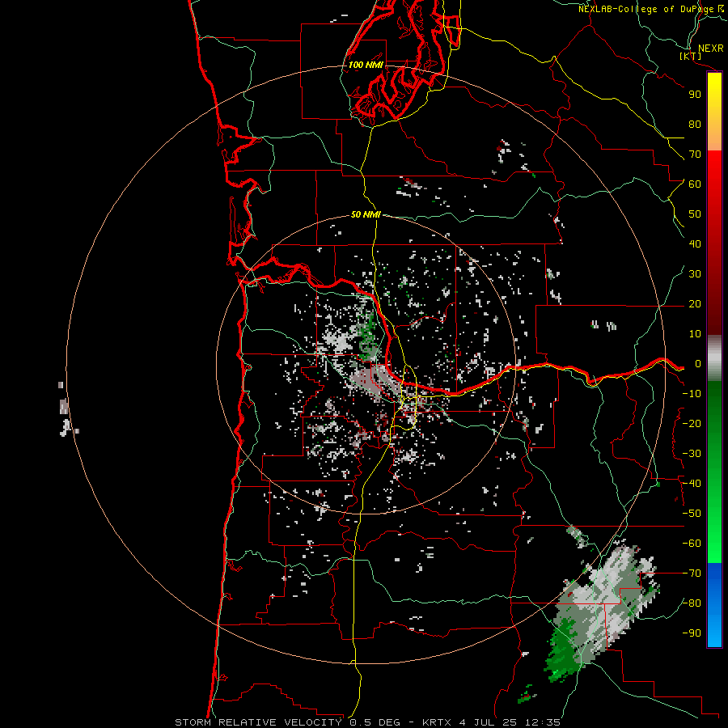Click the "40" positive scale label
Image resolution: width=728 pixels, height=728 pixels.
pos(695,244)
